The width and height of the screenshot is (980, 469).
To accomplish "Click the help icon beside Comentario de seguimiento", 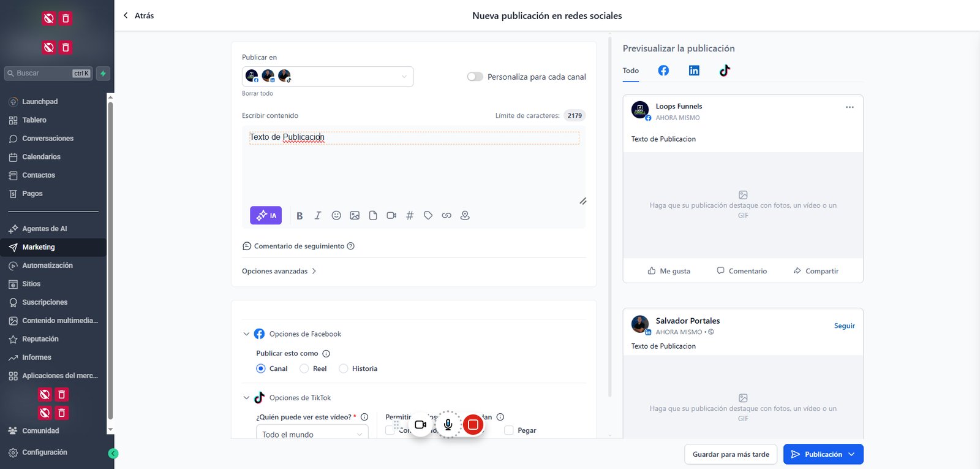I will (351, 246).
